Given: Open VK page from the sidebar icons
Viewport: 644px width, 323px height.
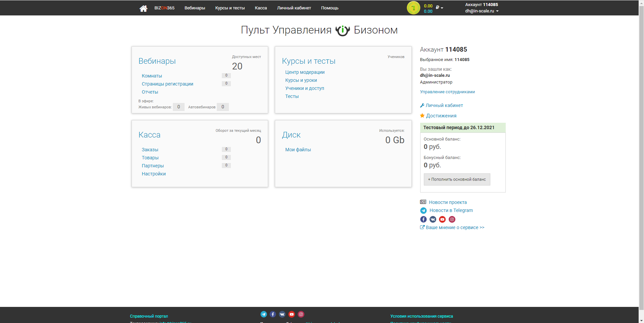Looking at the screenshot, I should (x=433, y=219).
